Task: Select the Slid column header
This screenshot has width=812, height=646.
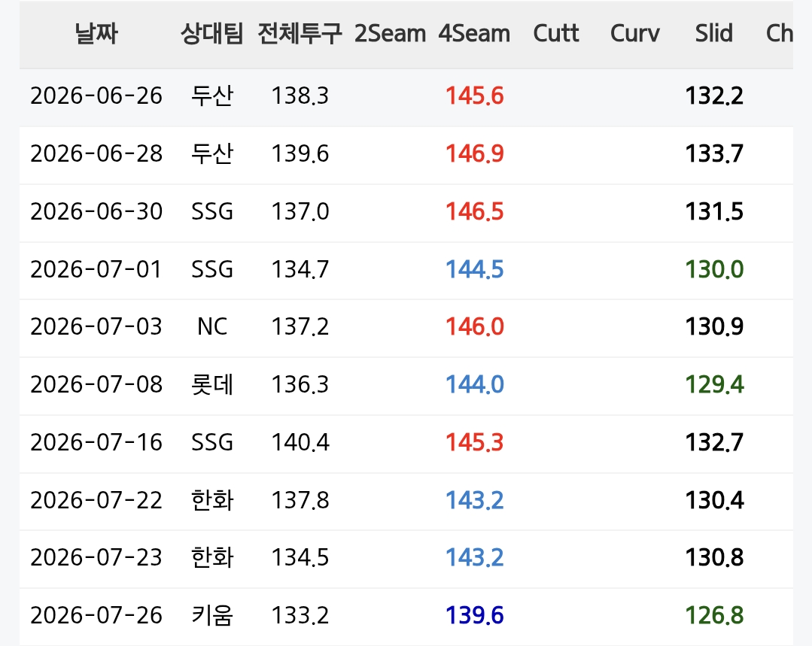Action: tap(714, 34)
